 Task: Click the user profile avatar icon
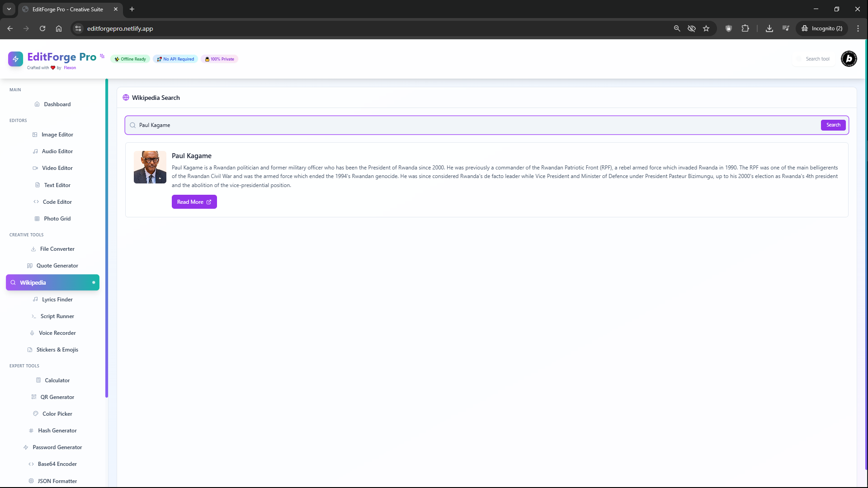tap(849, 59)
